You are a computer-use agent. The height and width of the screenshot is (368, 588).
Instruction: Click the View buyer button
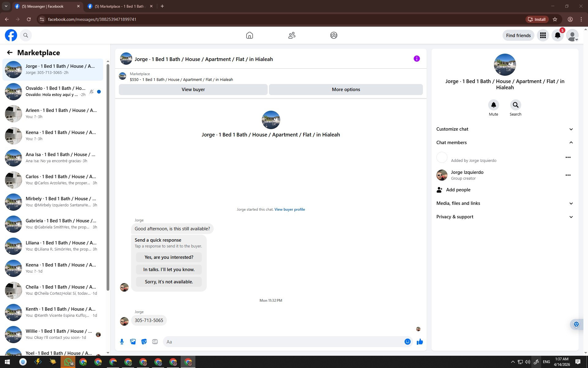click(x=193, y=90)
